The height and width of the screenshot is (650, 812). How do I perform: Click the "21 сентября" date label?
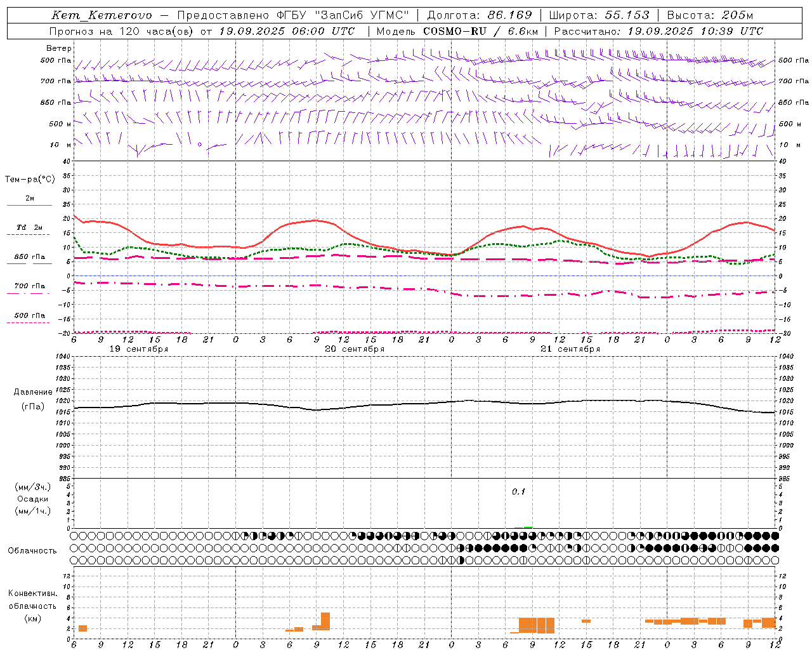(570, 349)
